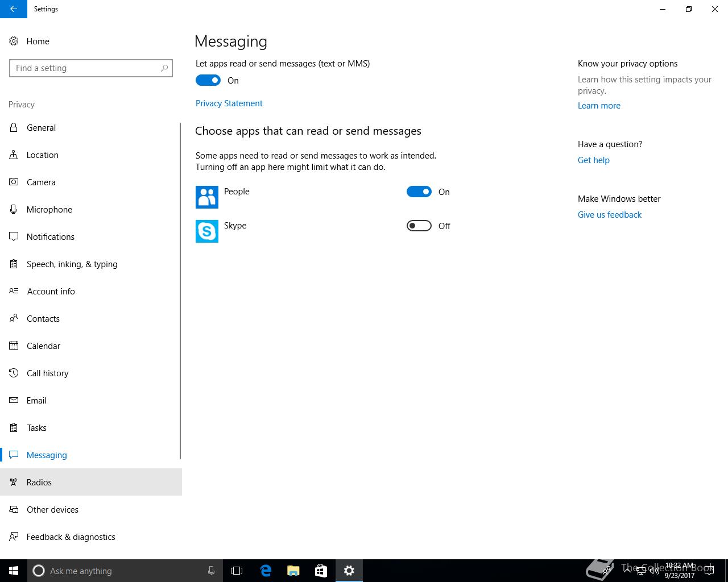Click the Give us feedback link

609,215
